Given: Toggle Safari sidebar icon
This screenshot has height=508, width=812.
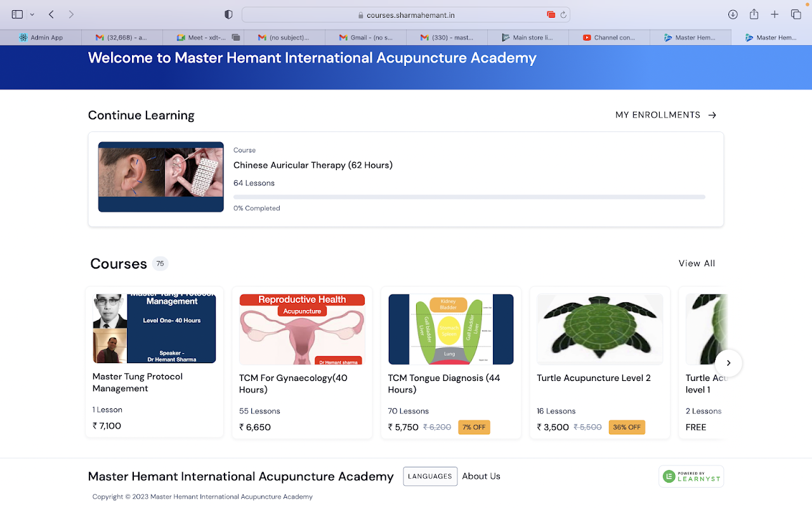Looking at the screenshot, I should pyautogui.click(x=17, y=14).
